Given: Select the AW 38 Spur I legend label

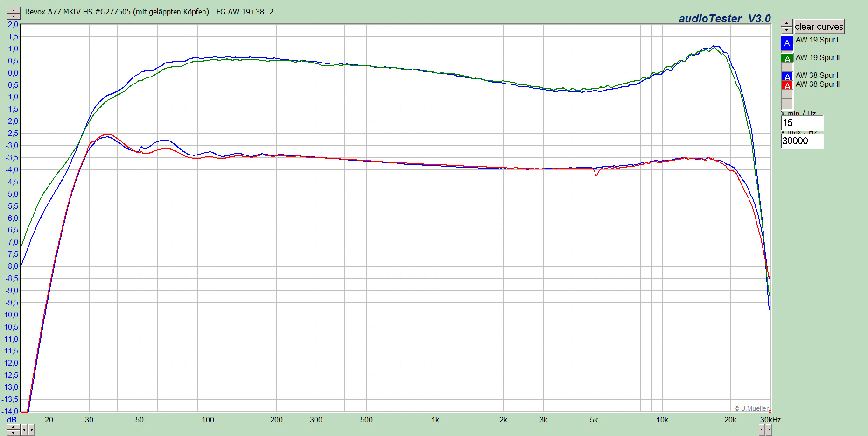Looking at the screenshot, I should pos(817,76).
